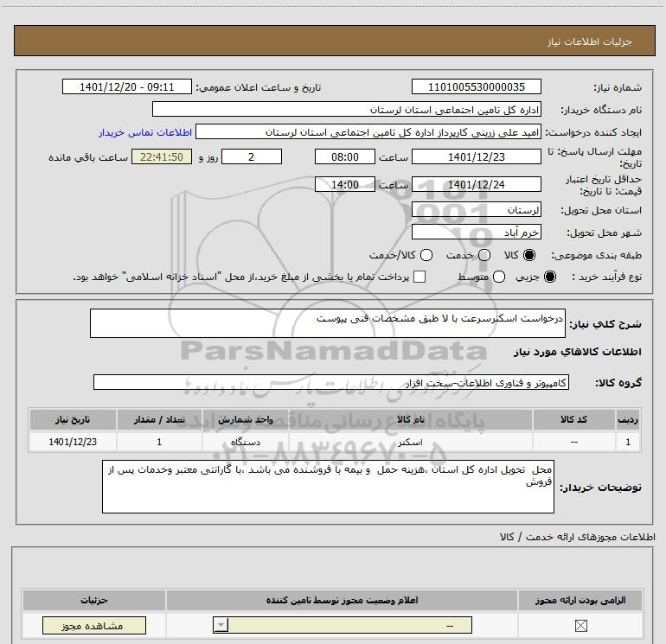Click the اطلاعات کالاهای مورد نیاز heading
The height and width of the screenshot is (644, 666).
click(x=577, y=352)
